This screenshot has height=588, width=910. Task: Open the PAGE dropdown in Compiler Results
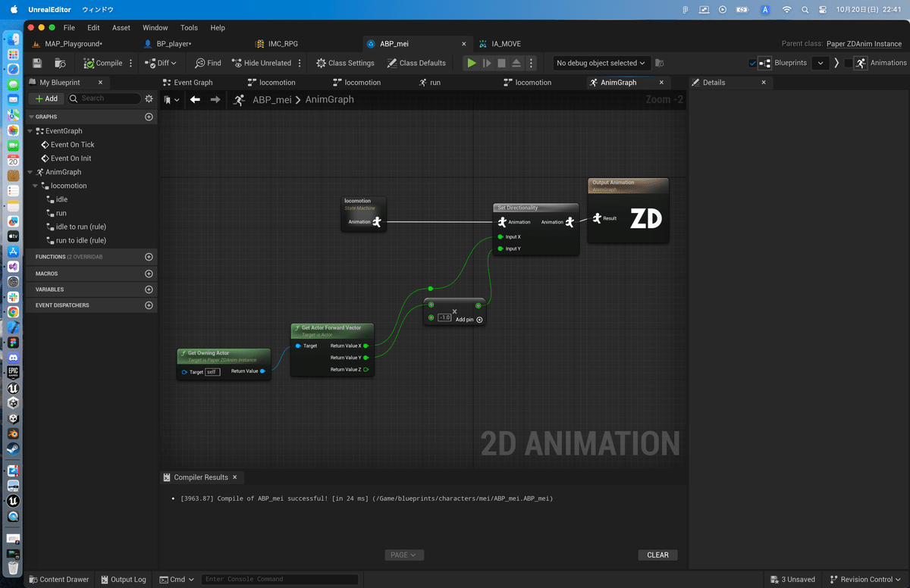[403, 555]
